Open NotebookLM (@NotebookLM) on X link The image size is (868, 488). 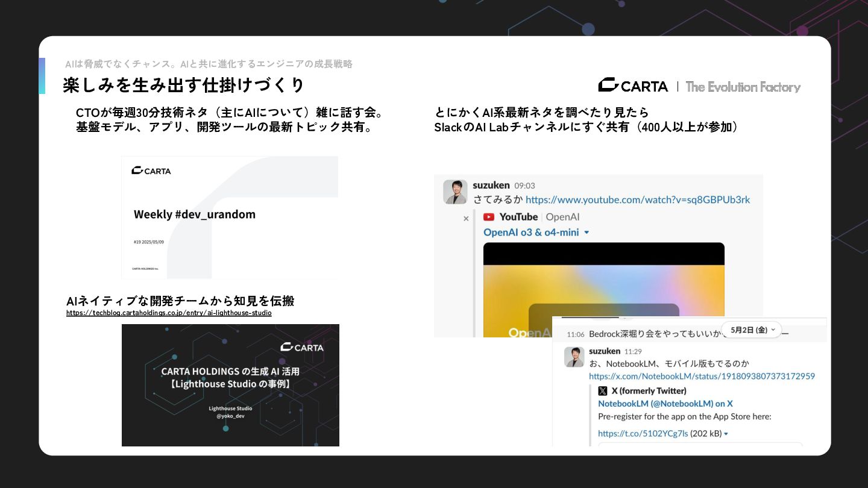coord(665,404)
